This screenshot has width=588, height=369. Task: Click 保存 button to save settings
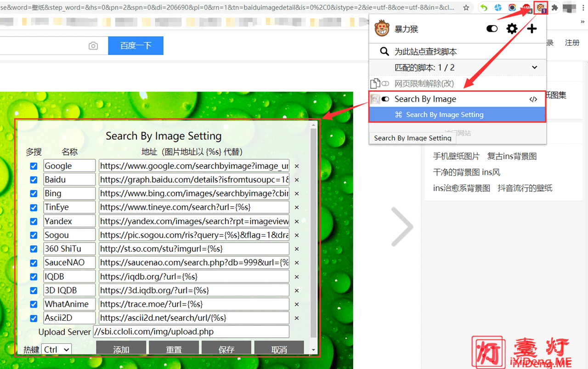coord(226,348)
